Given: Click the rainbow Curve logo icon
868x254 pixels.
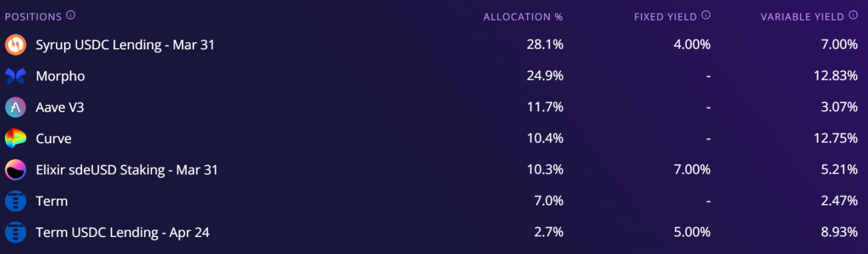Looking at the screenshot, I should (x=15, y=139).
